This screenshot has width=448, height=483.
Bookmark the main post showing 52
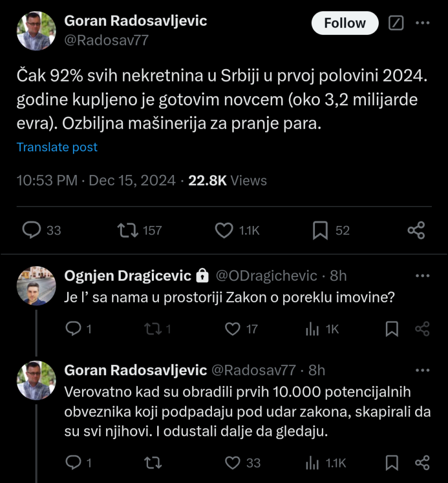(320, 230)
